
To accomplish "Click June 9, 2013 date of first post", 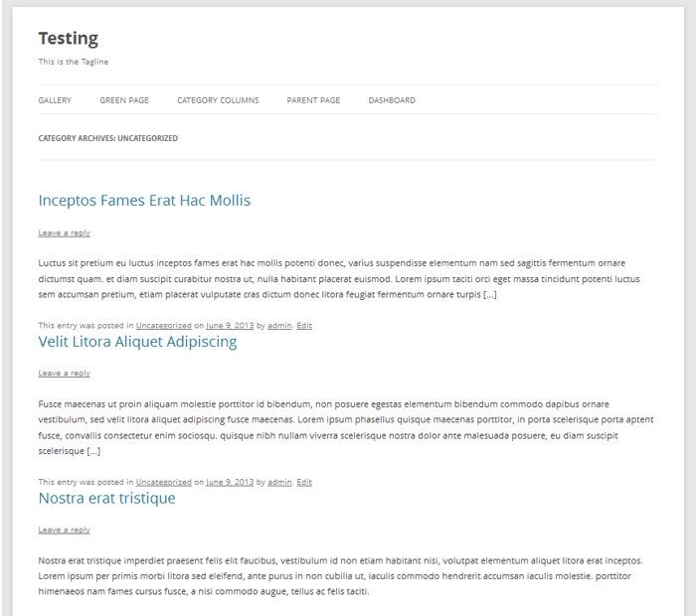I will coord(230,326).
